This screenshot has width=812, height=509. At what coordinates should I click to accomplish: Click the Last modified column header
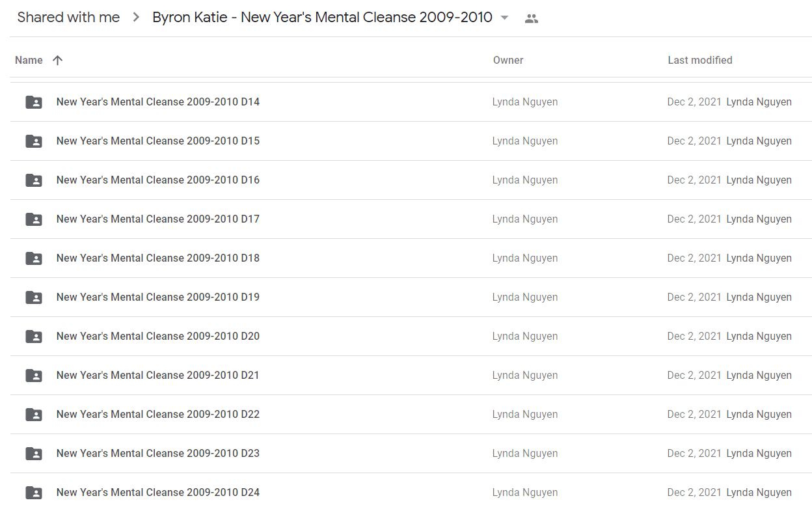[700, 60]
